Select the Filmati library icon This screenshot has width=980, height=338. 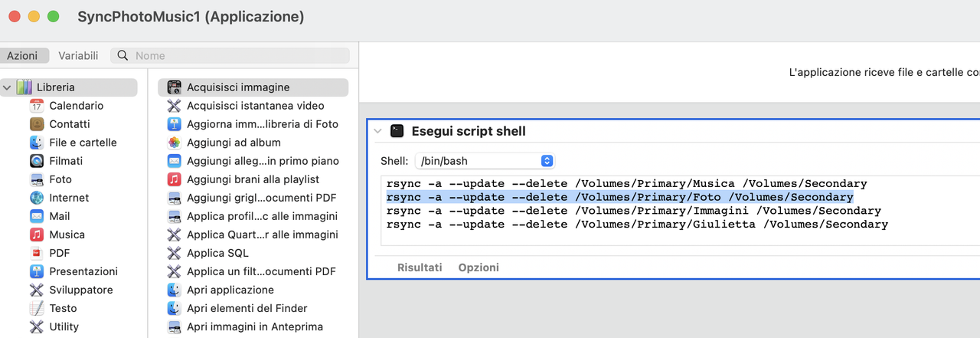click(37, 161)
